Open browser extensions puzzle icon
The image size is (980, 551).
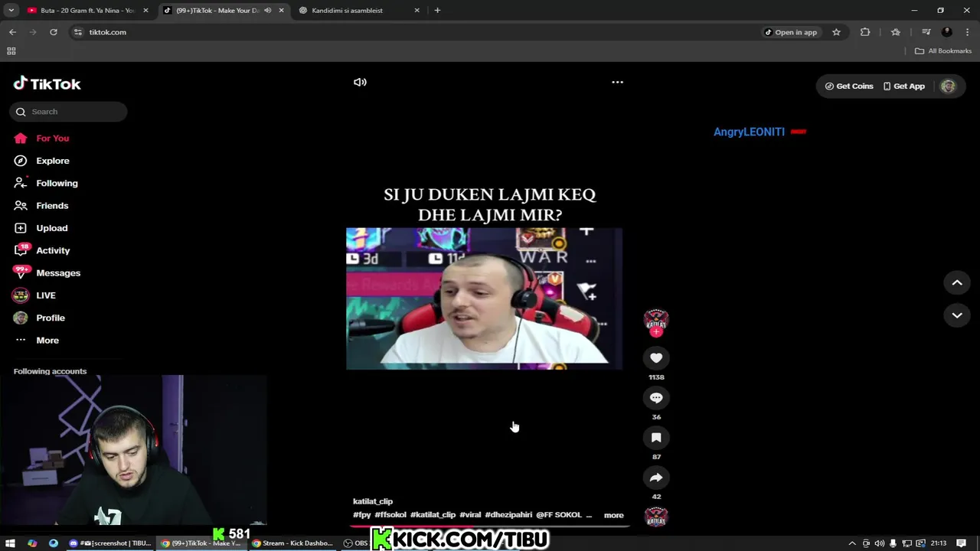[x=865, y=32]
